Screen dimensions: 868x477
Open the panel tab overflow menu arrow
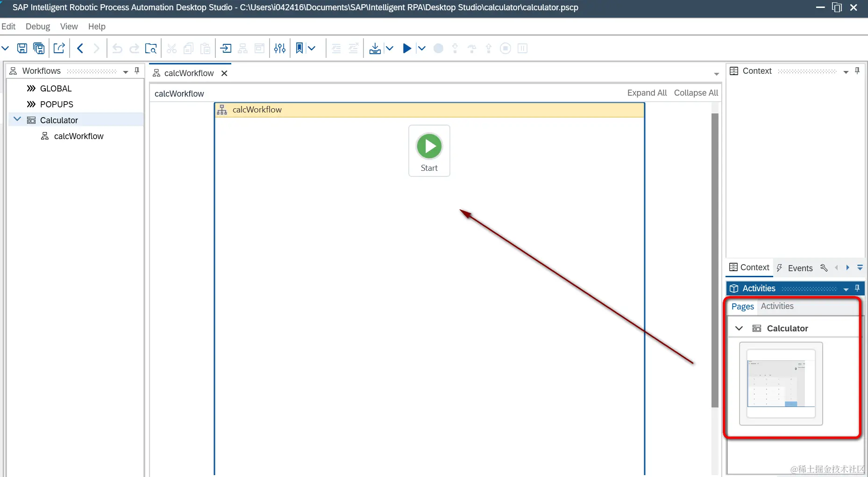860,268
